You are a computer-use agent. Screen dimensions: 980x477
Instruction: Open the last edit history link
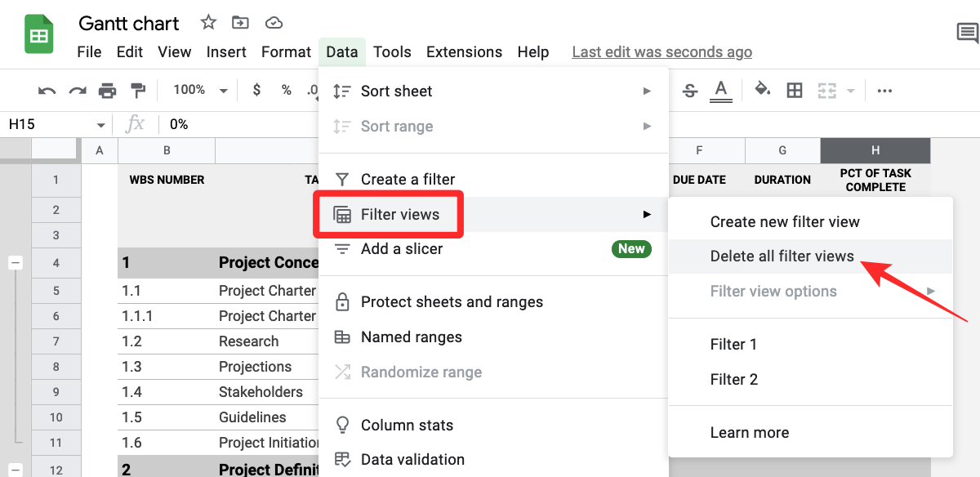coord(661,51)
